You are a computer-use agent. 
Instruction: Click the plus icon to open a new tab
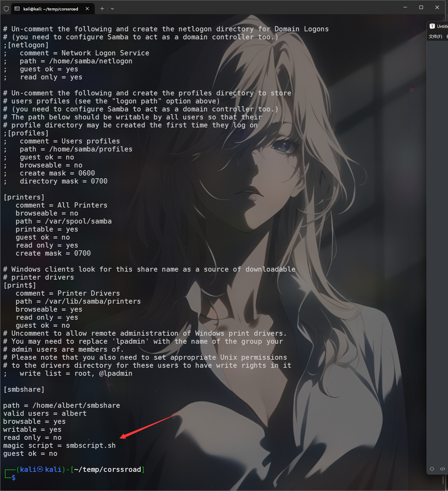click(x=102, y=8)
